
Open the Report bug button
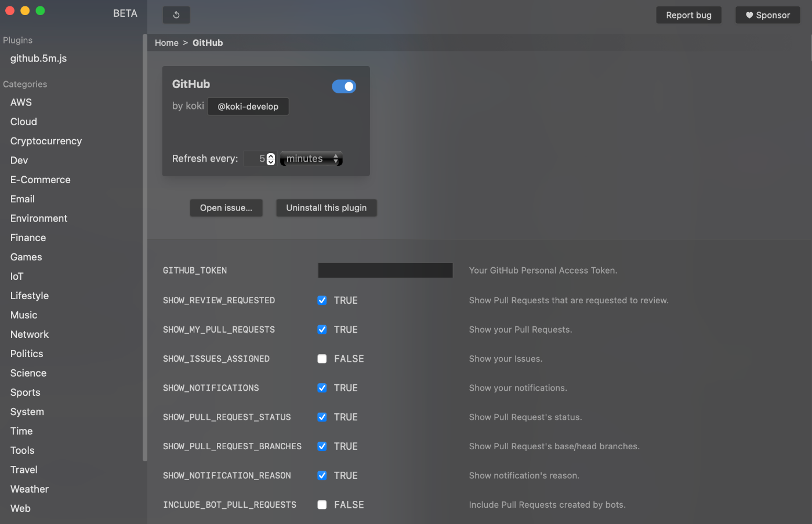click(688, 15)
